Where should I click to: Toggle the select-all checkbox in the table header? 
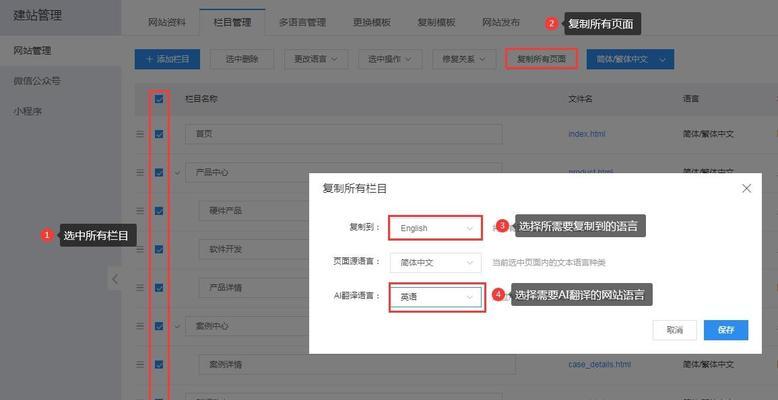coord(159,99)
